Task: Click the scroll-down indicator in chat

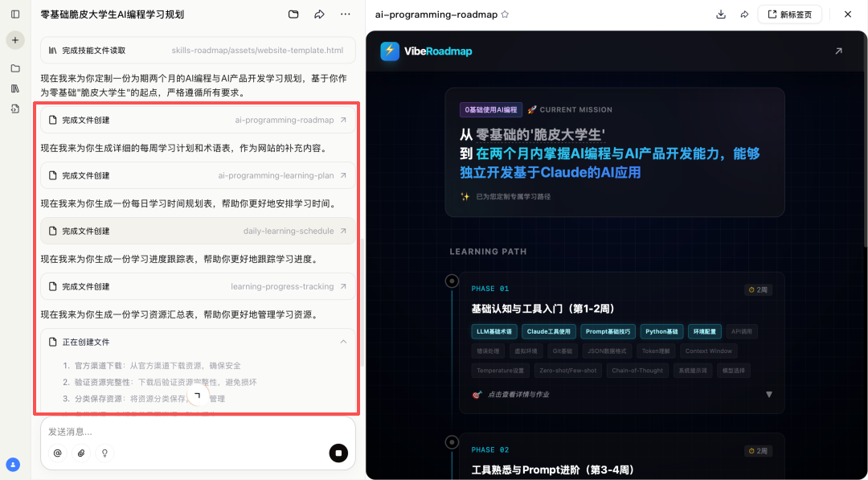Action: 198,395
